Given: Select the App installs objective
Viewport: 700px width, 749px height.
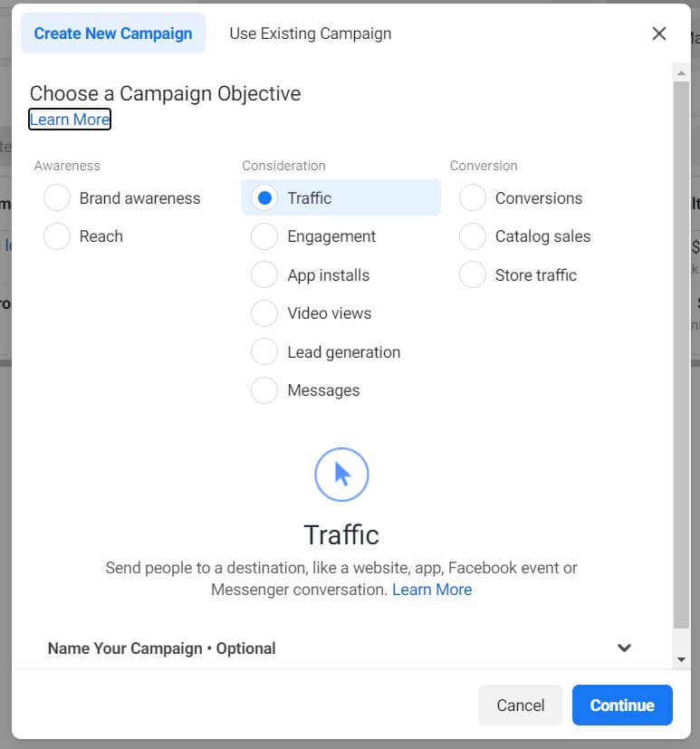Looking at the screenshot, I should pos(264,274).
